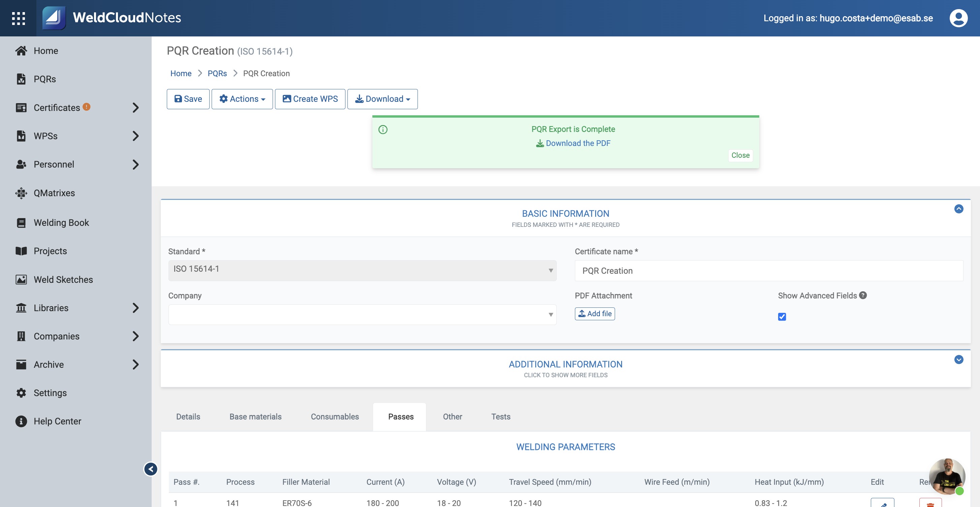Close the PQR Export notification
The image size is (980, 507).
740,155
